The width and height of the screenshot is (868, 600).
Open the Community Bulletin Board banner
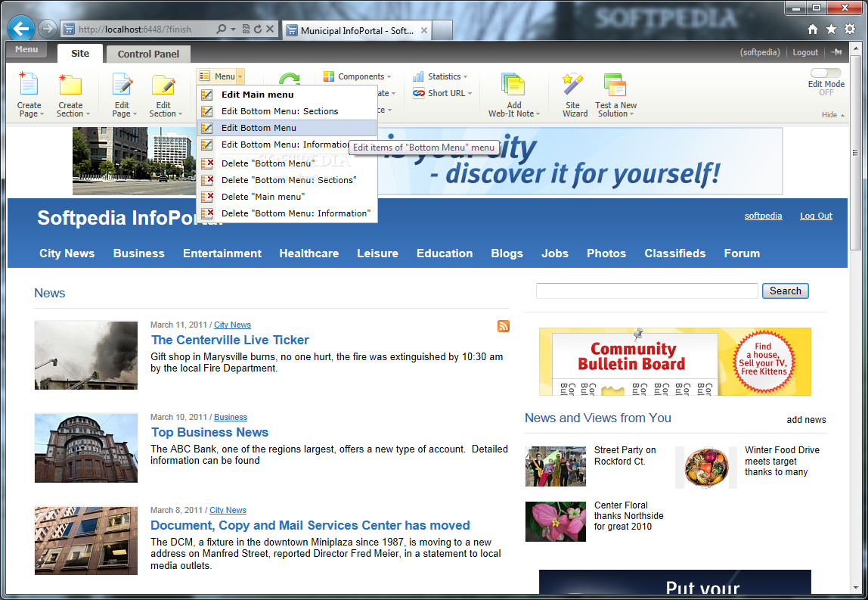[x=674, y=361]
